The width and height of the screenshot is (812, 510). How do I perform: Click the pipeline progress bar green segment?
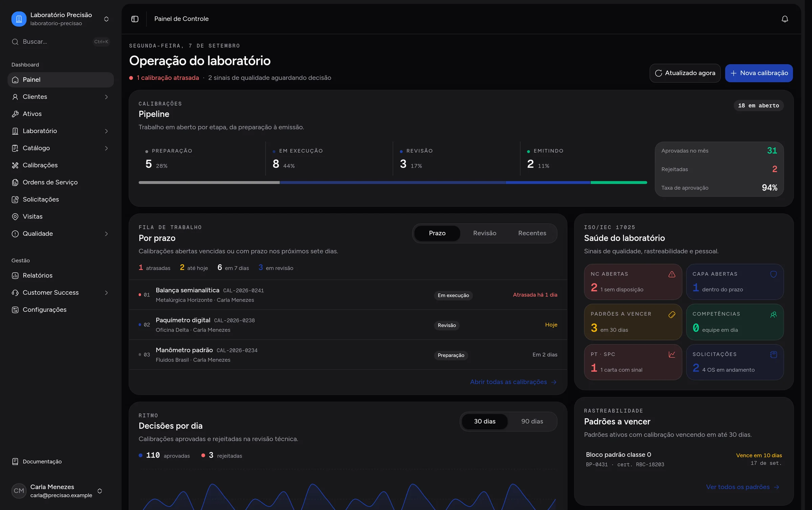619,183
